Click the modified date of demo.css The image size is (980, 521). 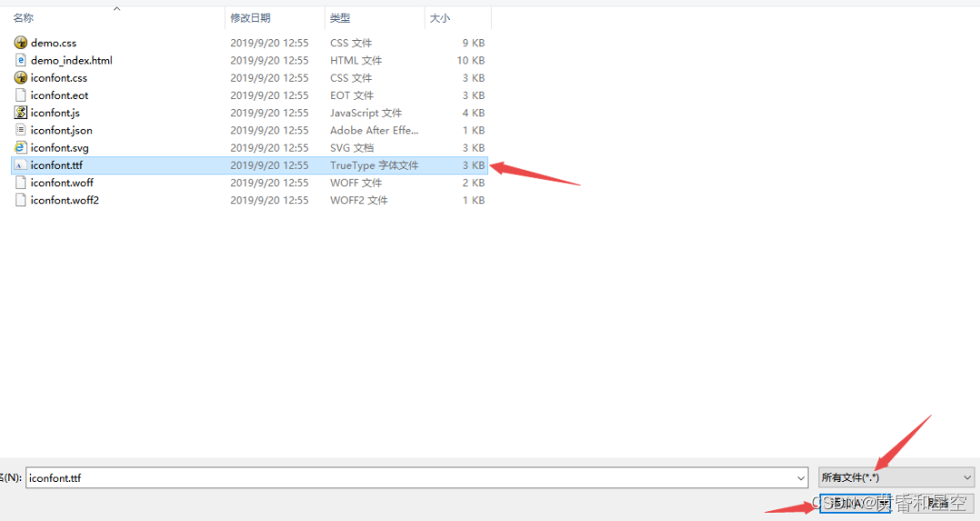pyautogui.click(x=269, y=44)
